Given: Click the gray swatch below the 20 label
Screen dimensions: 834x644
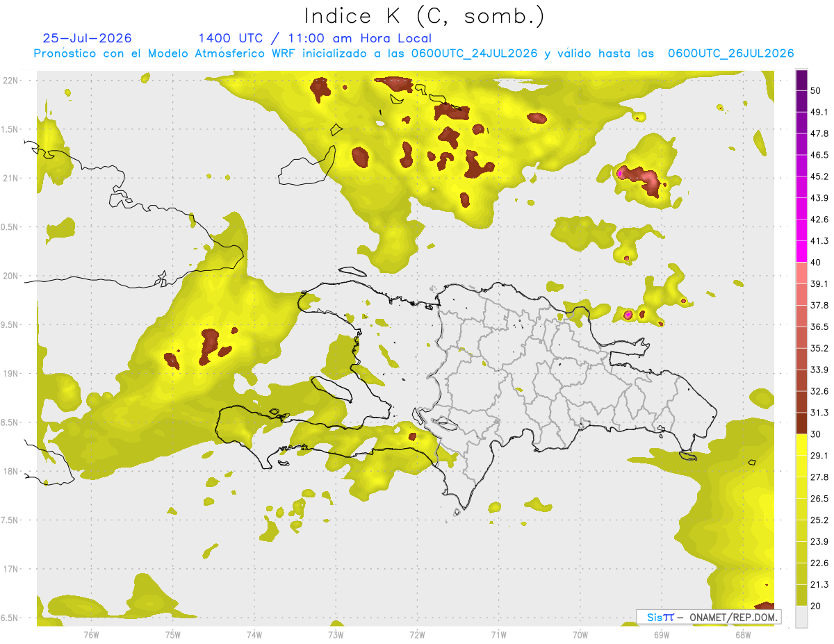Looking at the screenshot, I should 801,616.
